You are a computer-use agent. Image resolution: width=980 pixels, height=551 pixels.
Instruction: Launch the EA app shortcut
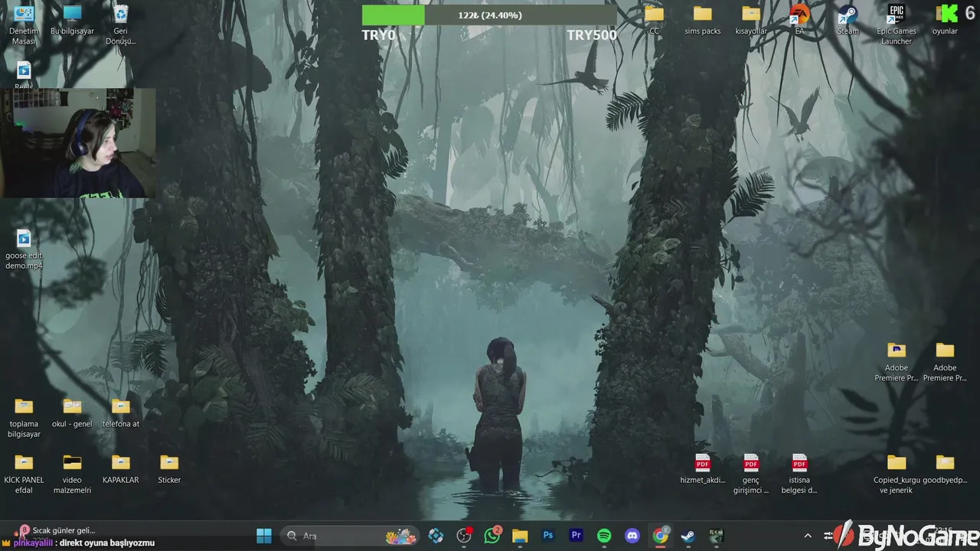coord(799,21)
